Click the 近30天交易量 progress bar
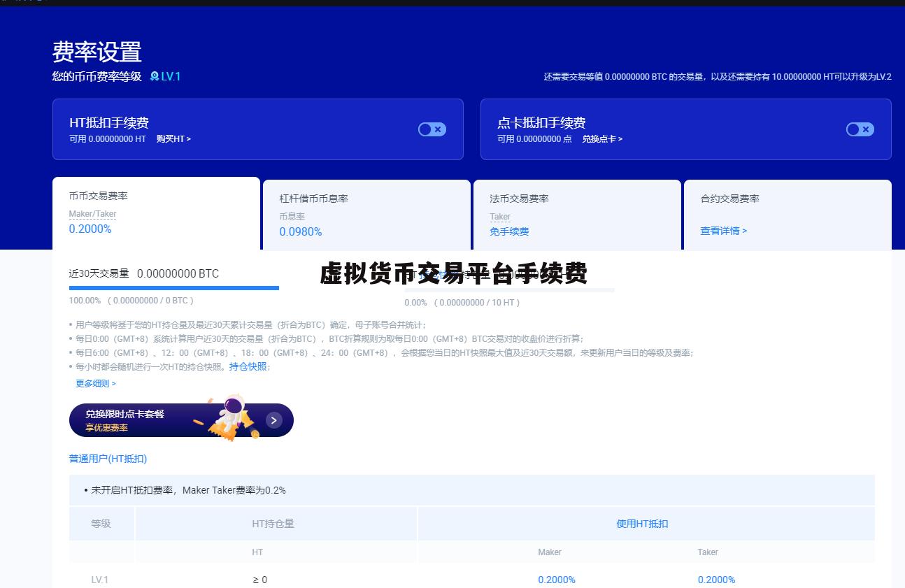 (x=173, y=287)
